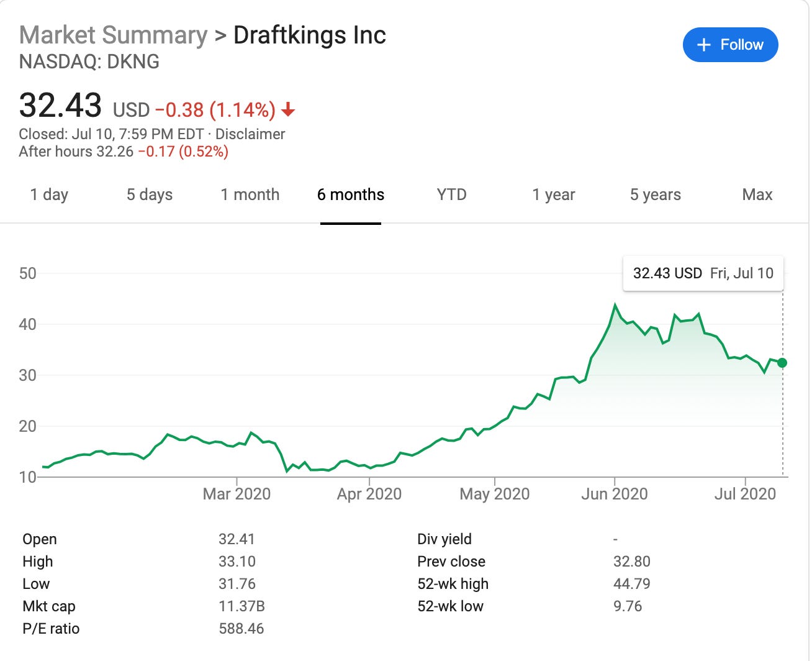This screenshot has height=661, width=812.
Task: Click the NASDAQ: DKNG ticker text
Action: point(89,62)
